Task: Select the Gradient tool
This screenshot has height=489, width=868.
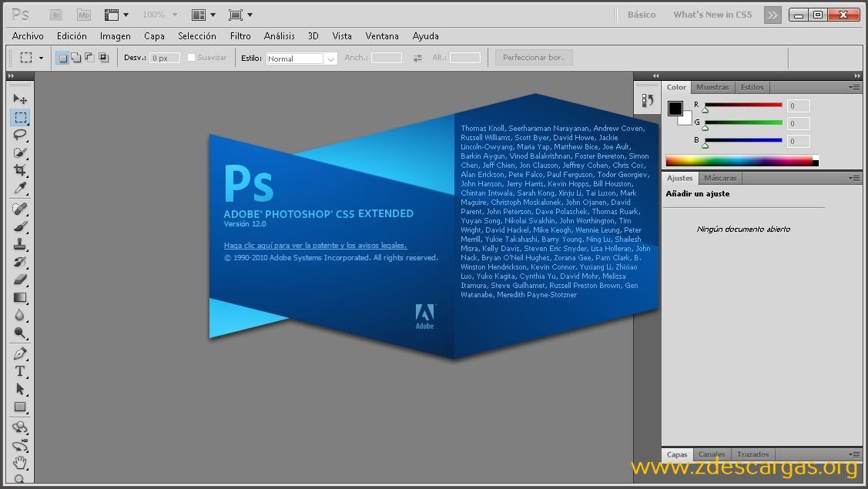Action: point(20,297)
